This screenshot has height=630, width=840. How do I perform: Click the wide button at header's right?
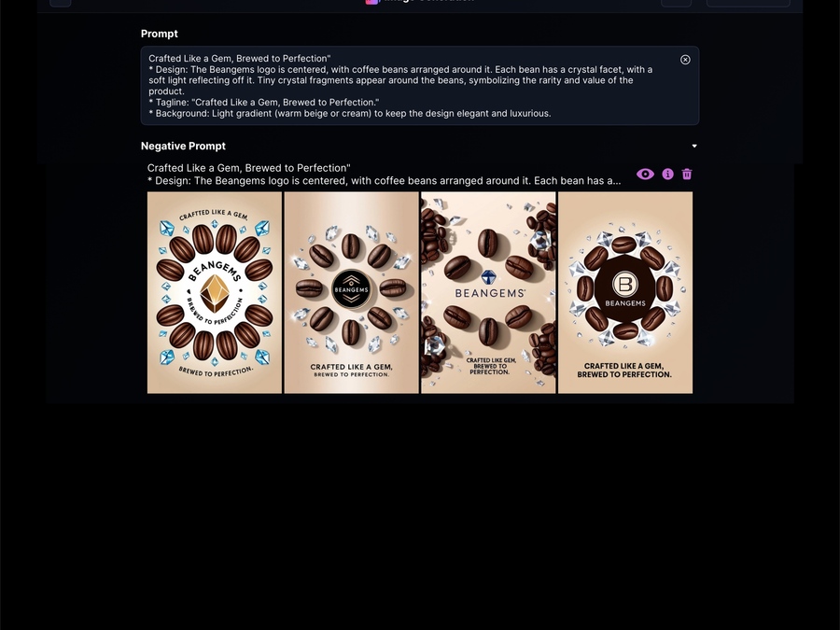click(x=748, y=3)
